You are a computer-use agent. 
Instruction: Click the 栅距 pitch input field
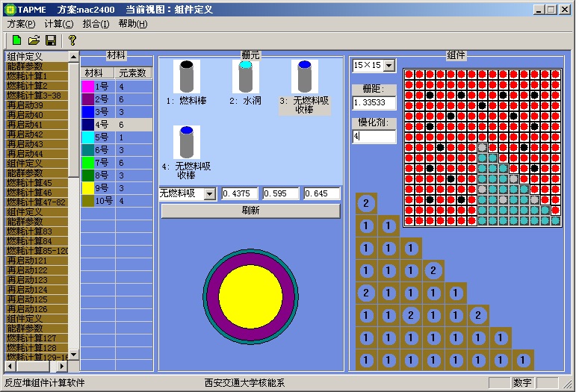tap(374, 102)
